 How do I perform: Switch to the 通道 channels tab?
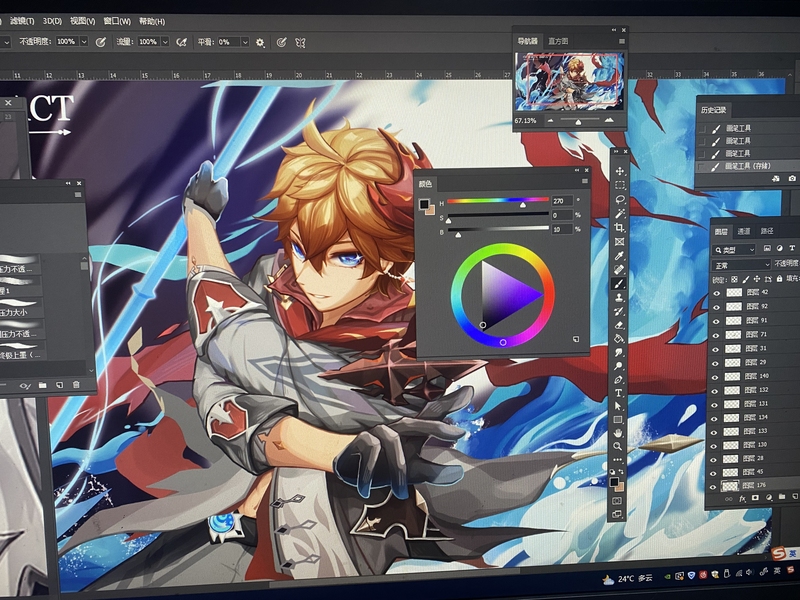pyautogui.click(x=744, y=232)
